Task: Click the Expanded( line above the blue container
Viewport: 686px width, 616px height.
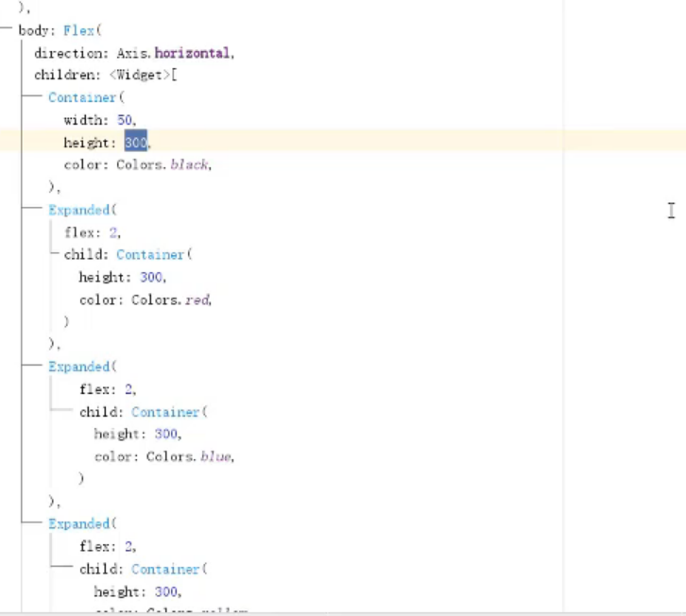Action: tap(83, 367)
